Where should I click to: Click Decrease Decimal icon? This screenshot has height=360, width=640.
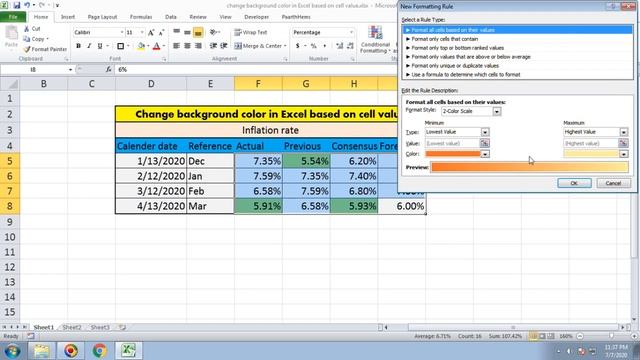(350, 46)
